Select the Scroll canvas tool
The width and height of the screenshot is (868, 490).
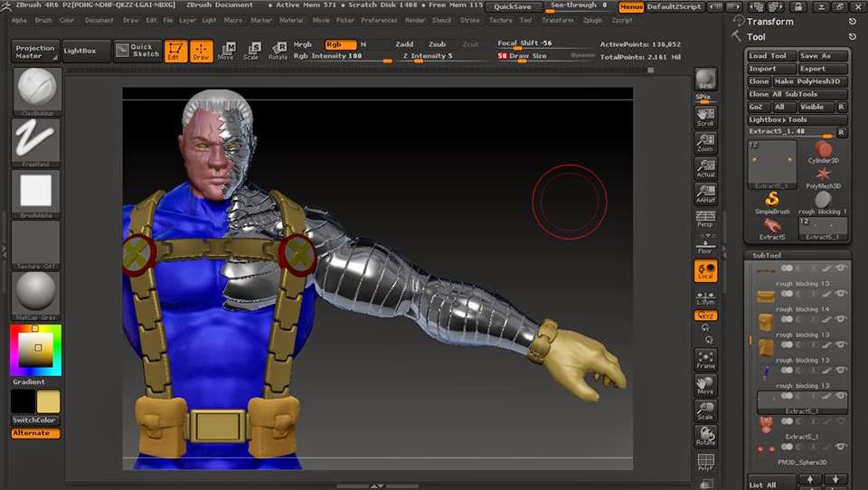click(705, 117)
